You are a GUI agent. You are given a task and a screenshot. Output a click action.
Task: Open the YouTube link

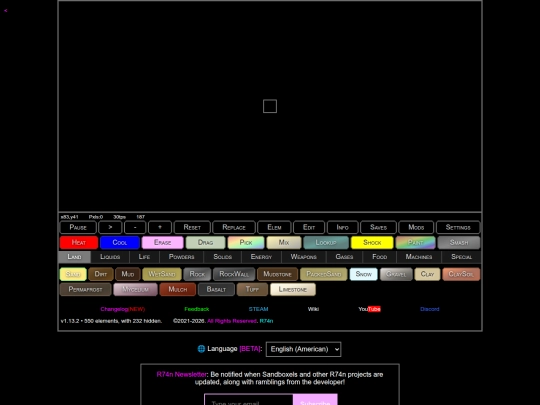pos(370,309)
